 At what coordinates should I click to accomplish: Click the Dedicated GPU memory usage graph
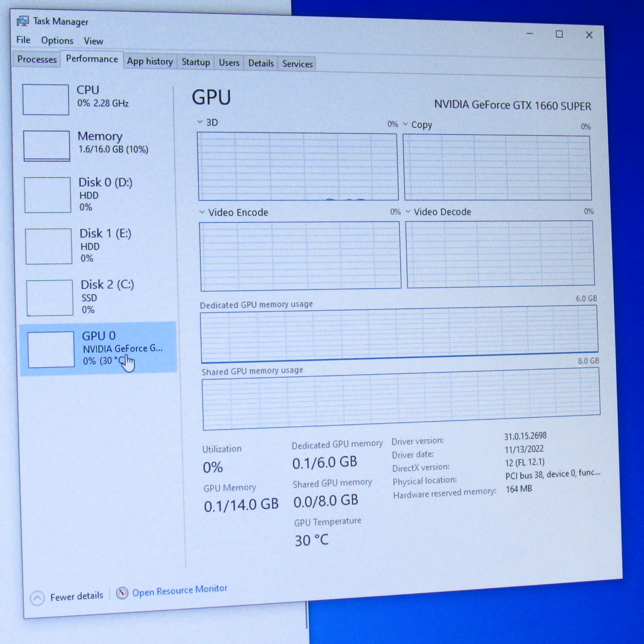399,334
